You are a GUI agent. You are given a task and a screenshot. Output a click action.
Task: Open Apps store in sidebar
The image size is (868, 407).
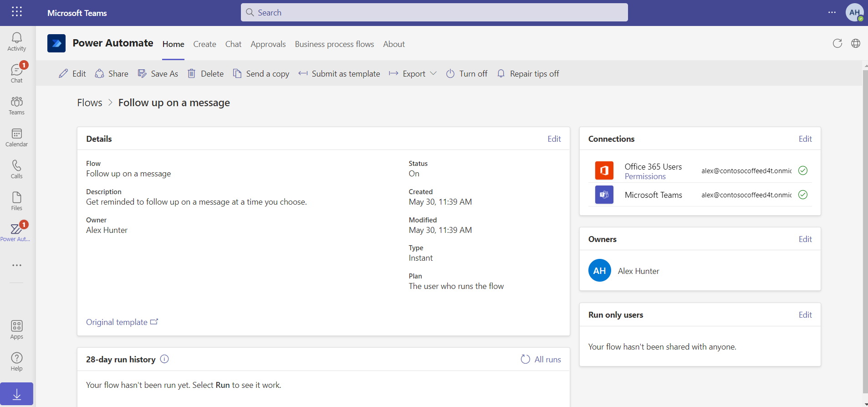[17, 330]
